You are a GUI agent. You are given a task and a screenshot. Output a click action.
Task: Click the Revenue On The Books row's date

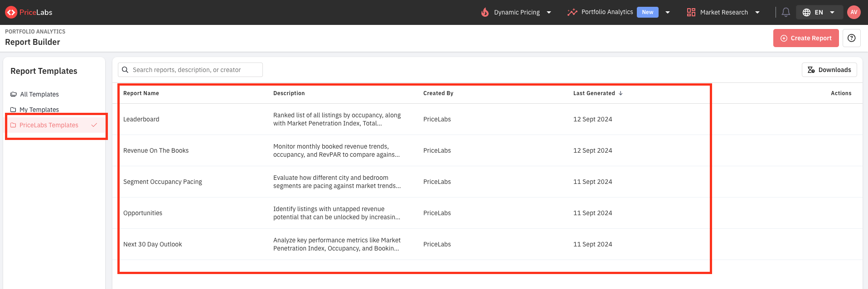592,150
